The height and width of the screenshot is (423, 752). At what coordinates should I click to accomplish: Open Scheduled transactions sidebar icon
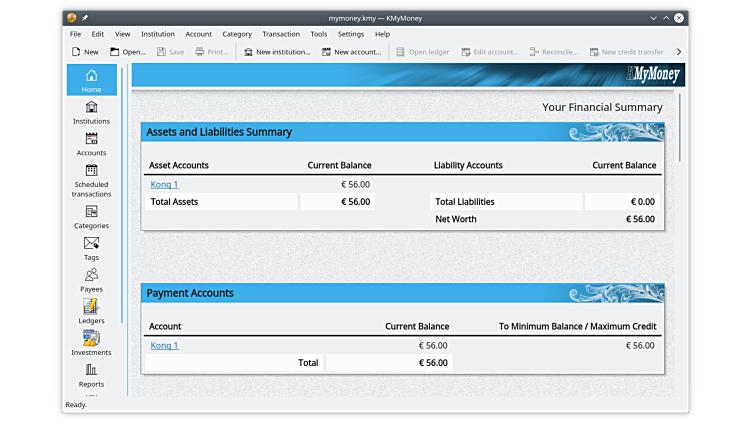(91, 180)
